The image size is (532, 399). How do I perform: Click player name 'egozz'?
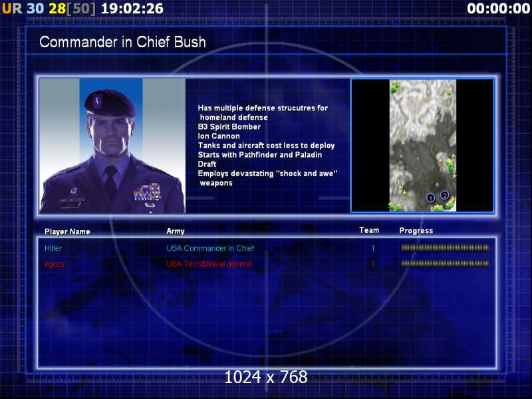55,264
